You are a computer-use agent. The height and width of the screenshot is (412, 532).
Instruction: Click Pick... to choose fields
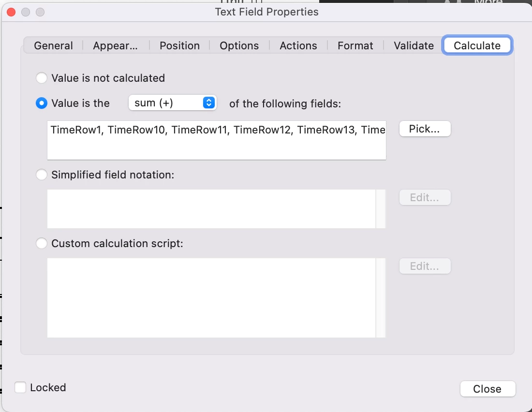(425, 129)
